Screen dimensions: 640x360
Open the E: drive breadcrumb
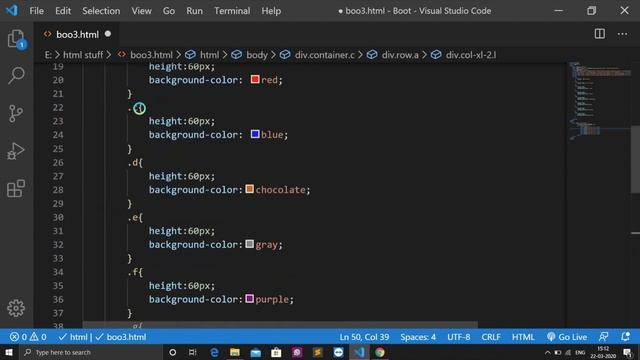pos(48,55)
